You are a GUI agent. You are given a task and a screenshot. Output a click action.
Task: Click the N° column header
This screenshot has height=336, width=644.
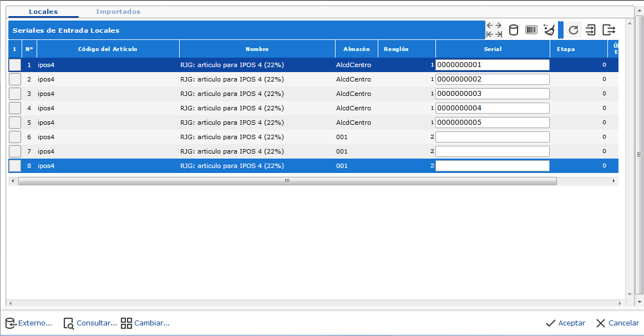coord(29,49)
